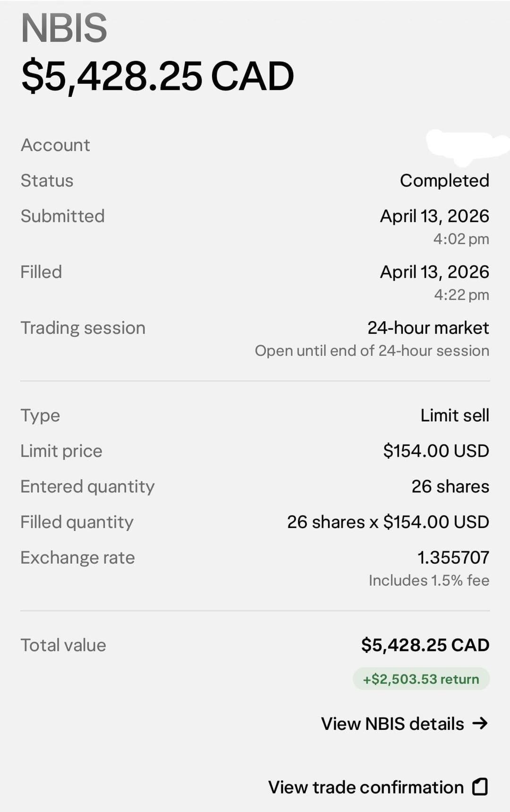Image resolution: width=510 pixels, height=812 pixels.
Task: Click the Filled time 4:22 pm
Action: click(x=461, y=295)
